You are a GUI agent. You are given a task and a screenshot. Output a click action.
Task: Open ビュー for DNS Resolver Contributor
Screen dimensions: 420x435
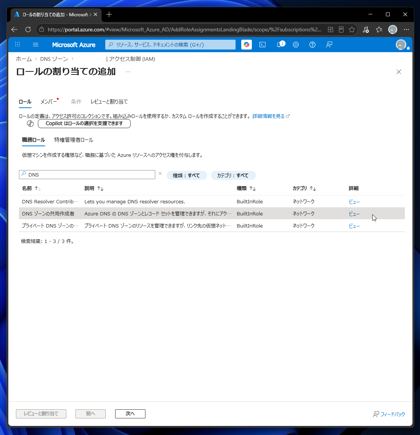point(354,202)
